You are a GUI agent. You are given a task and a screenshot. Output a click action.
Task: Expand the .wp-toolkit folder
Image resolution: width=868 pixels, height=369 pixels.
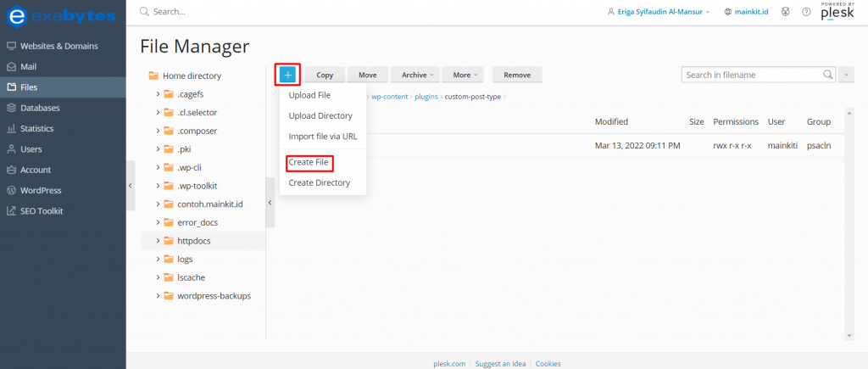(158, 186)
